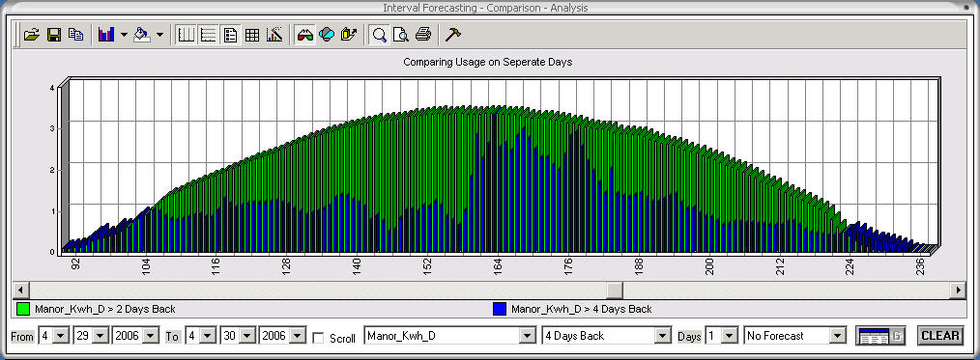This screenshot has height=360, width=980.
Task: Click the 'From' date label
Action: click(x=22, y=336)
